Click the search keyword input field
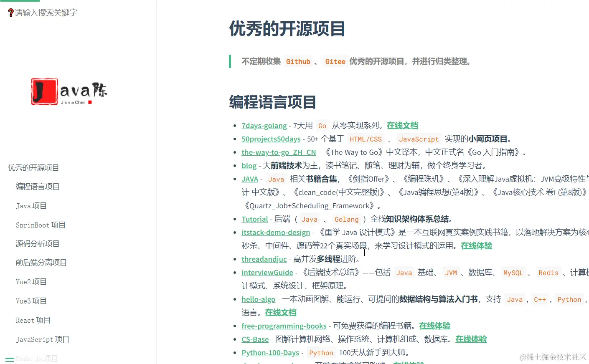The height and width of the screenshot is (364, 589). point(77,13)
